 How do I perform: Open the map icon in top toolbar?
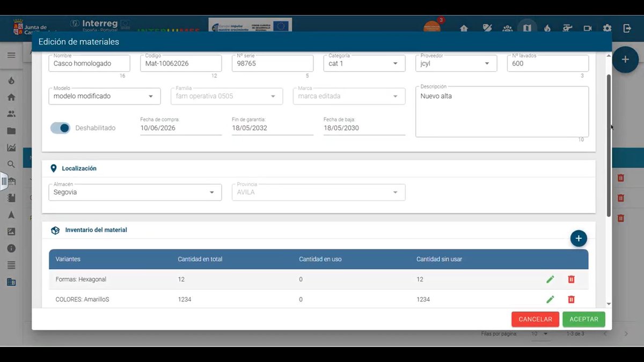click(x=527, y=28)
